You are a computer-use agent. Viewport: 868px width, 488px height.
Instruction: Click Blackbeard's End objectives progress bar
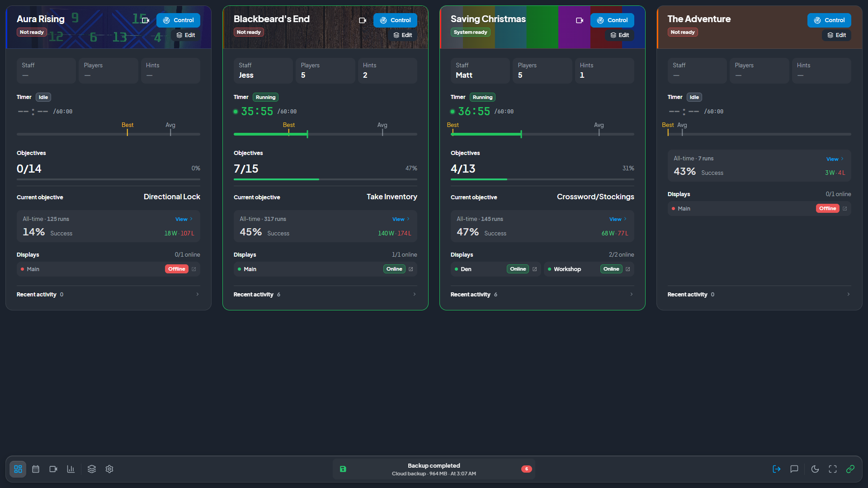325,179
